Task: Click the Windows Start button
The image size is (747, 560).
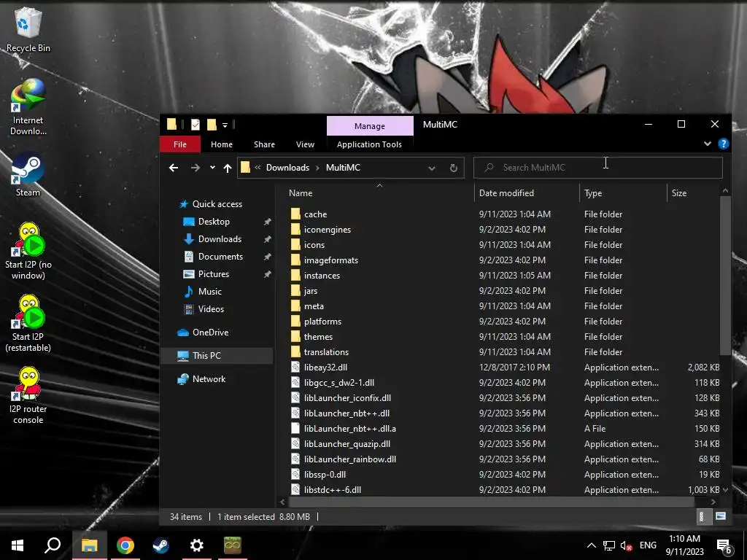Action: (18, 545)
